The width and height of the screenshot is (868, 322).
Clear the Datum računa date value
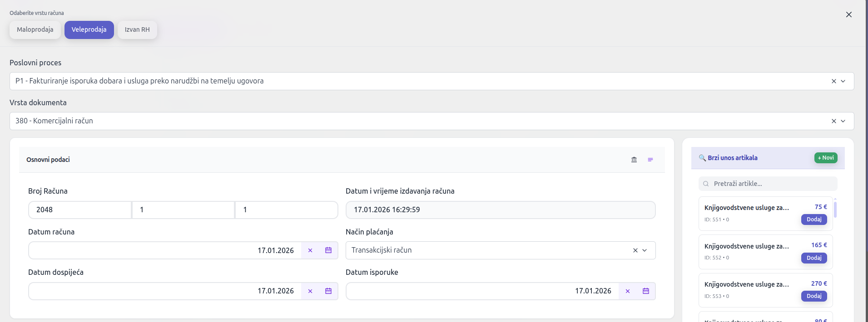pos(310,250)
